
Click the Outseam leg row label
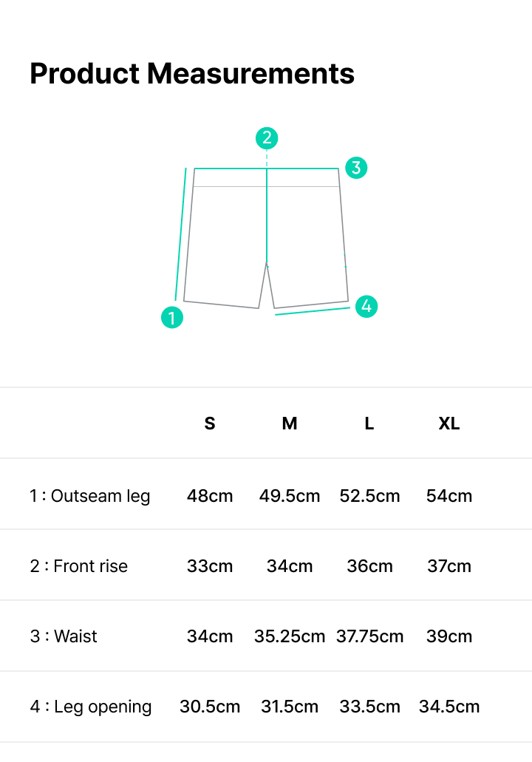point(90,495)
